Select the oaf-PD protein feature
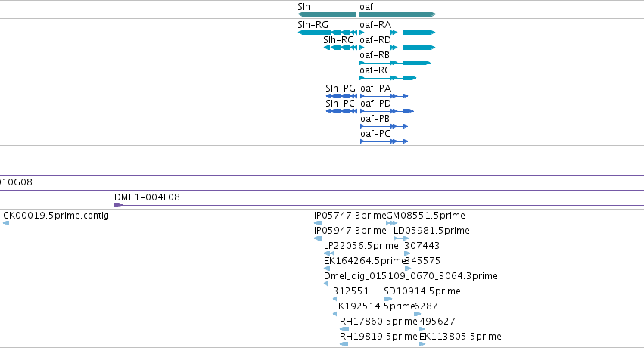This screenshot has height=348, width=644. click(x=387, y=111)
